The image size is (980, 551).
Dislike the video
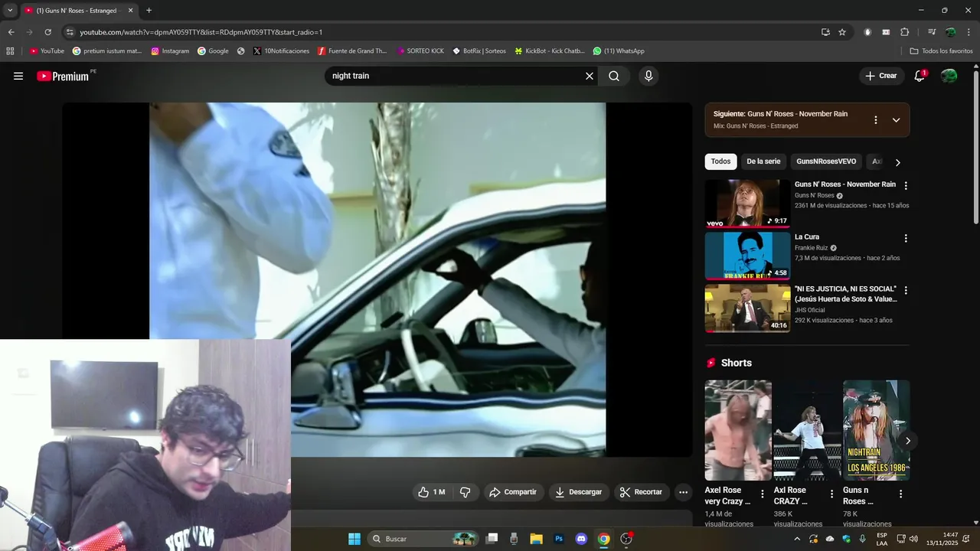point(465,492)
